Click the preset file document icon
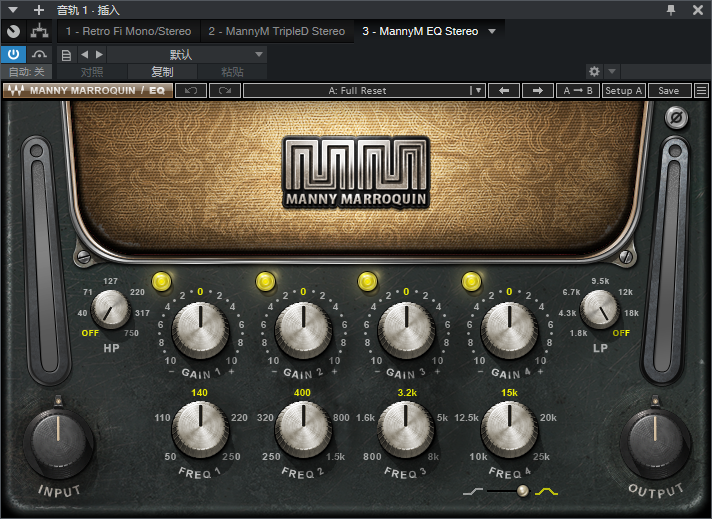The height and width of the screenshot is (519, 712). [x=66, y=55]
